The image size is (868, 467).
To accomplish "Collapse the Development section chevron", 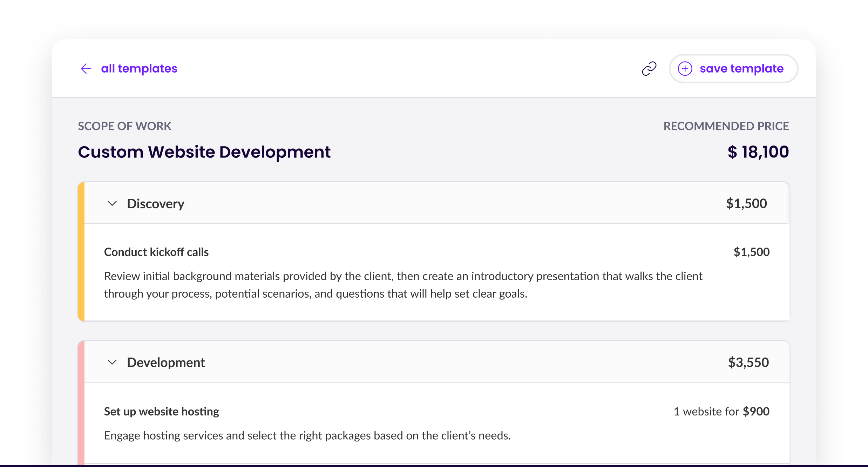I will [x=112, y=362].
